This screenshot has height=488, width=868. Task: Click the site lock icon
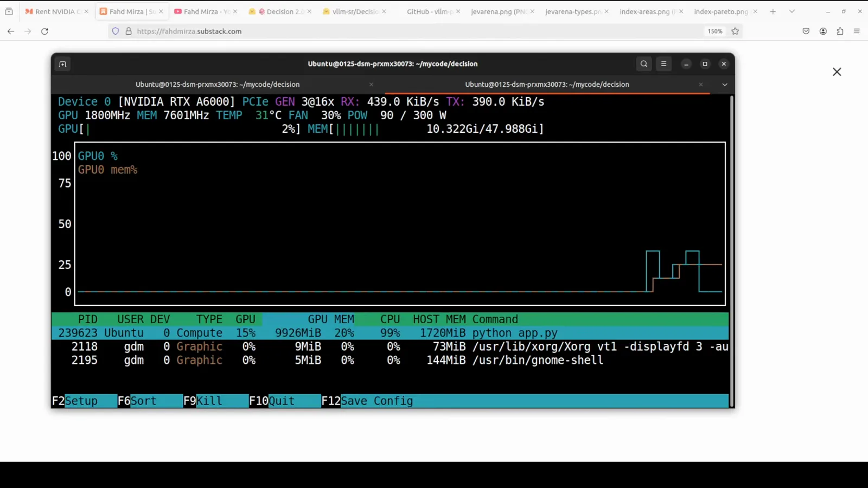click(129, 31)
